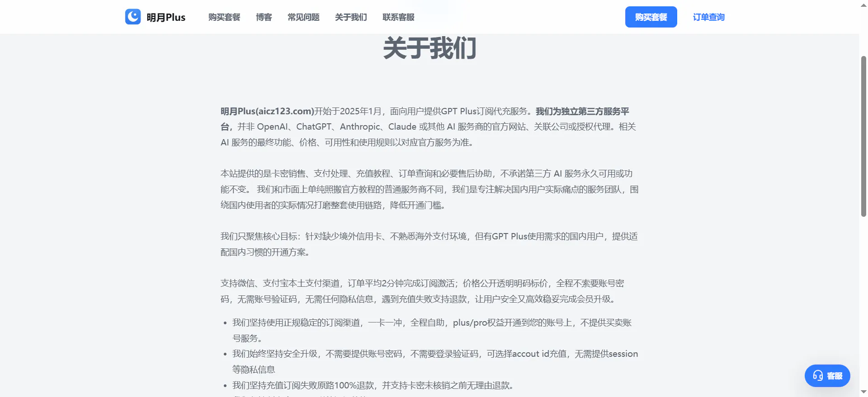868x397 pixels.
Task: Open the 订单查询 link
Action: (708, 17)
